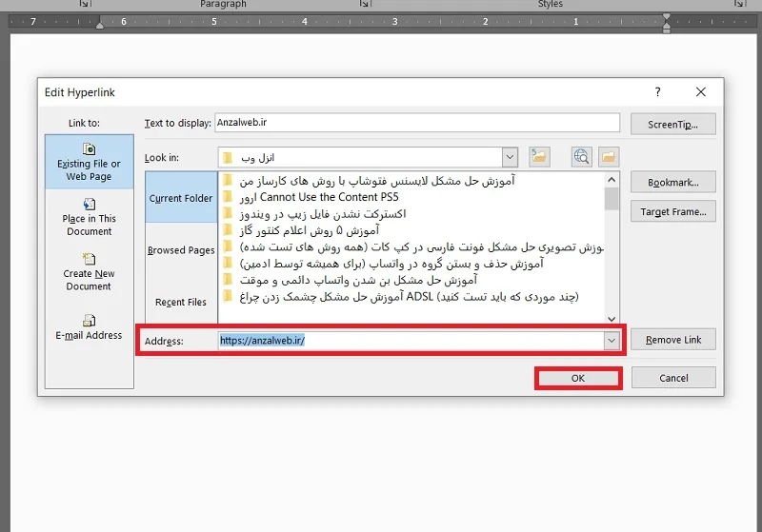Screen dimensions: 762x532
Task: Switch to Recent Files tab
Action: coord(181,302)
